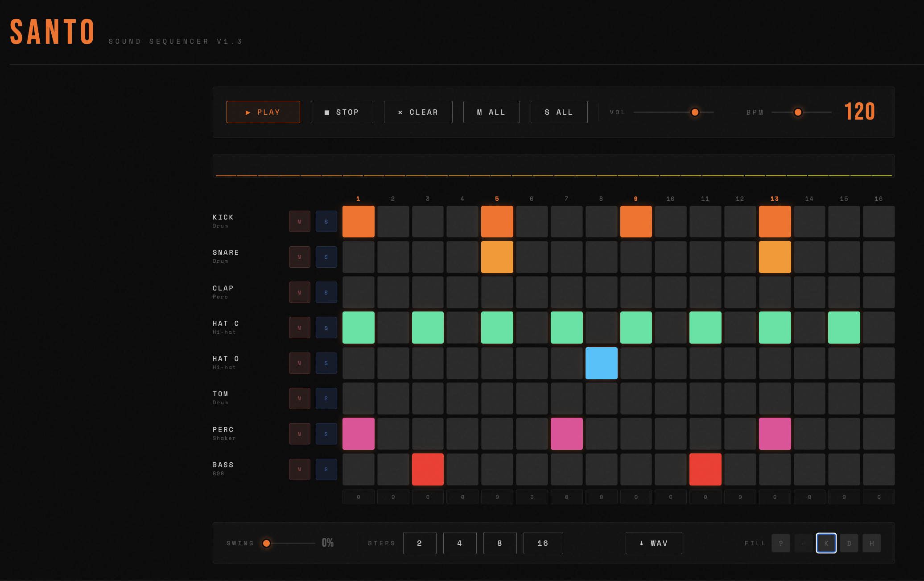
Task: Click the S ALL button
Action: (559, 112)
